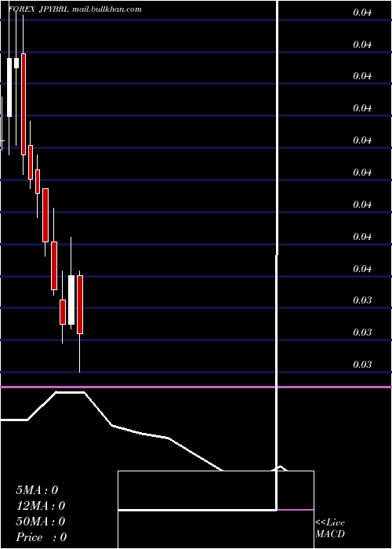Image resolution: width=392 pixels, height=549 pixels.
Task: Click the <<Live MACD label
Action: click(330, 528)
